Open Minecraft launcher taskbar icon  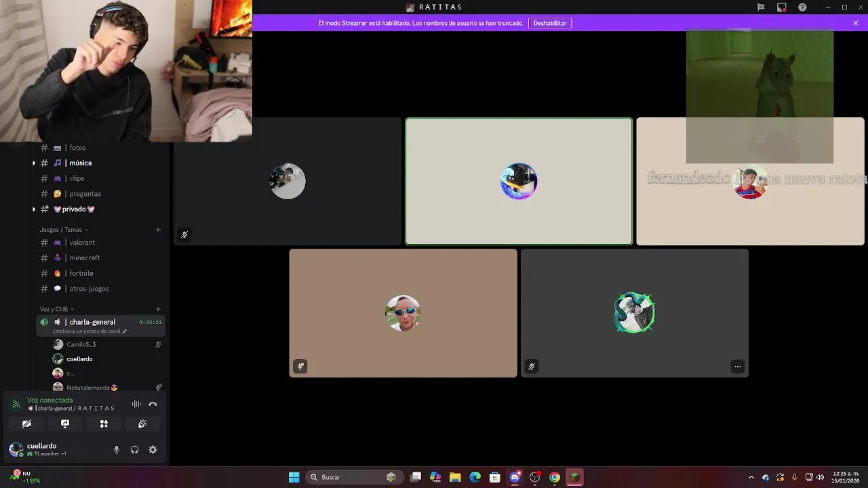[574, 477]
